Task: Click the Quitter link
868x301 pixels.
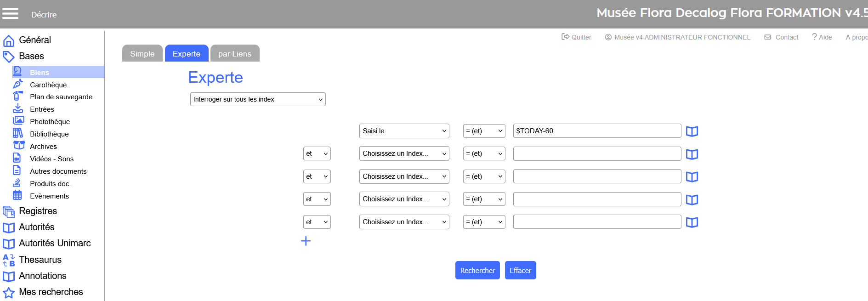Action: tap(576, 37)
